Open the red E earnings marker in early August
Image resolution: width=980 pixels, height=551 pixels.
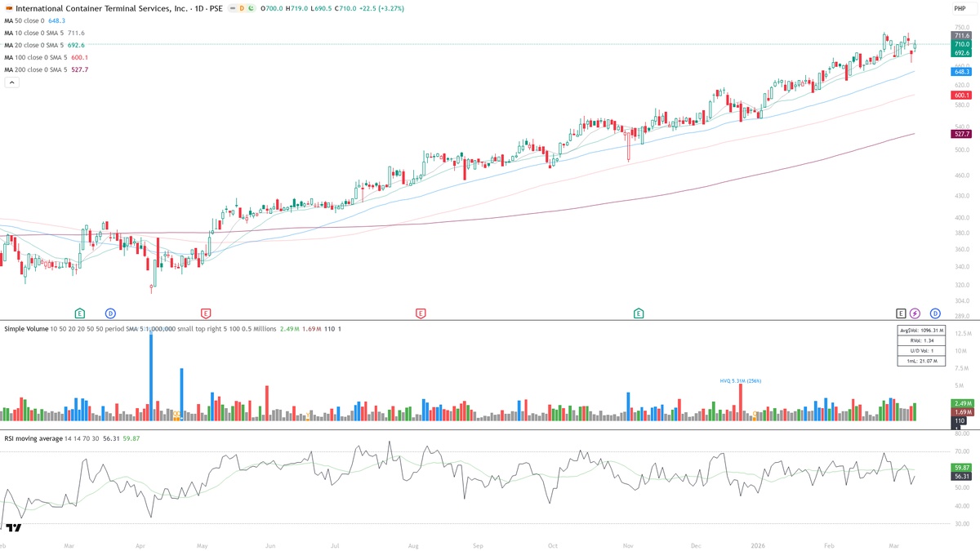[x=421, y=313]
